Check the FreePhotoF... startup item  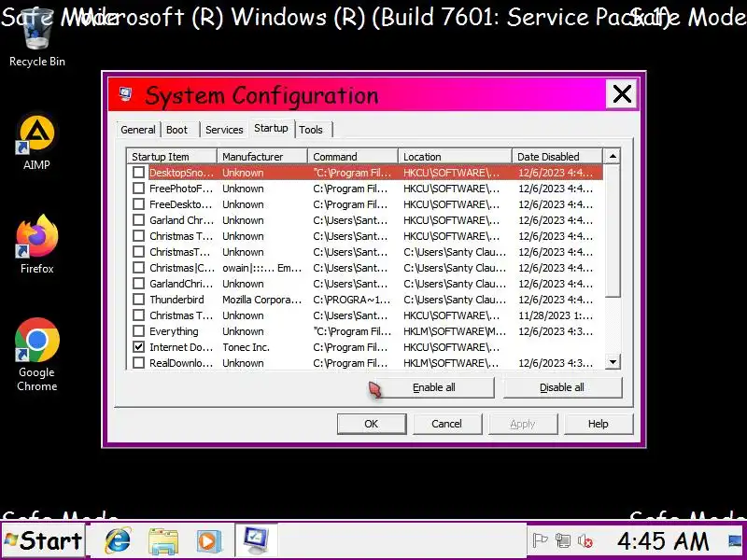pyautogui.click(x=138, y=189)
